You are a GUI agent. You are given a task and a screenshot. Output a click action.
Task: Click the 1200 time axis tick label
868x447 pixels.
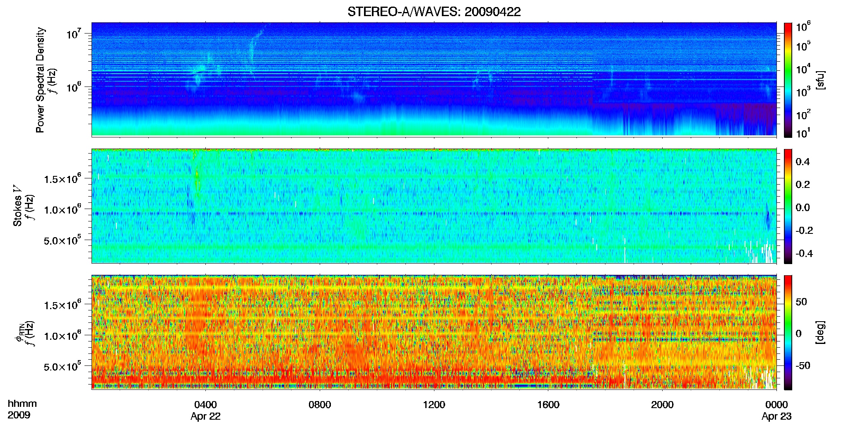[x=434, y=405]
